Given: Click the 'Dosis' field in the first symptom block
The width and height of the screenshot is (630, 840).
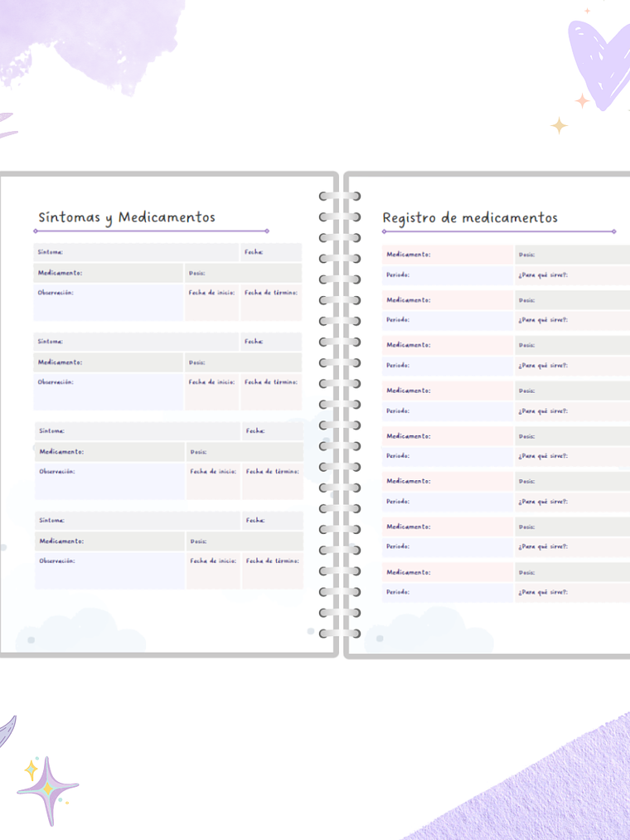Looking at the screenshot, I should [x=243, y=273].
